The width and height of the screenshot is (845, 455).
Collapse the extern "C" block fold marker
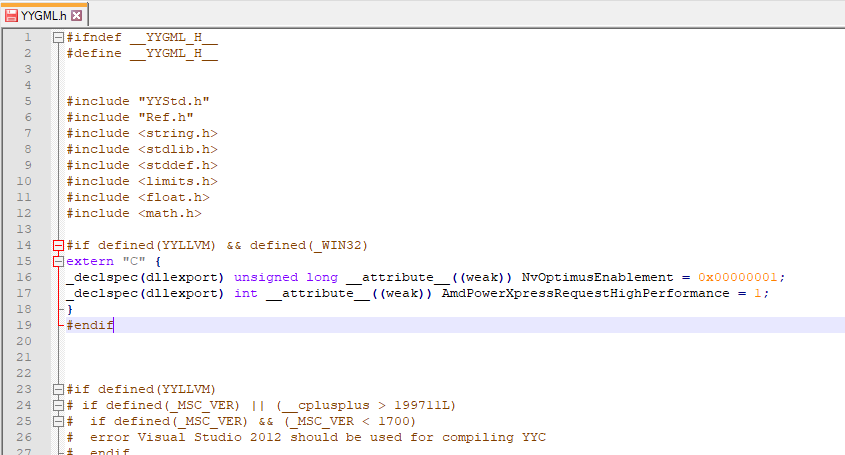point(58,261)
